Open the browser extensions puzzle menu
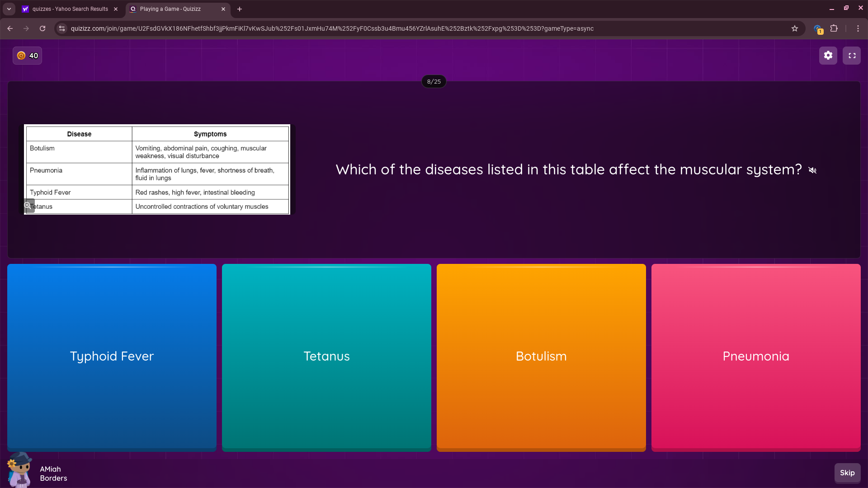Image resolution: width=868 pixels, height=488 pixels. click(834, 28)
